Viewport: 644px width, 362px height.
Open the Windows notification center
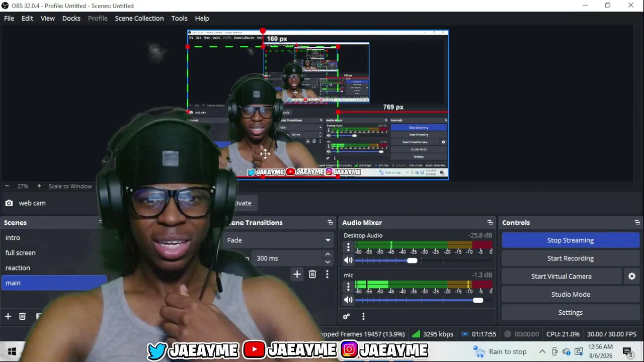coord(627,352)
